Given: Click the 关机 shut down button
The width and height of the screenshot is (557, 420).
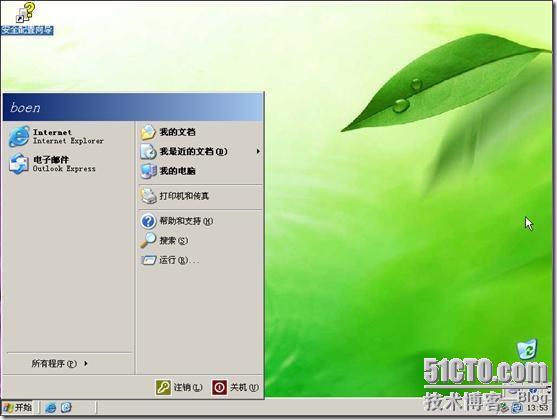Looking at the screenshot, I should point(236,387).
